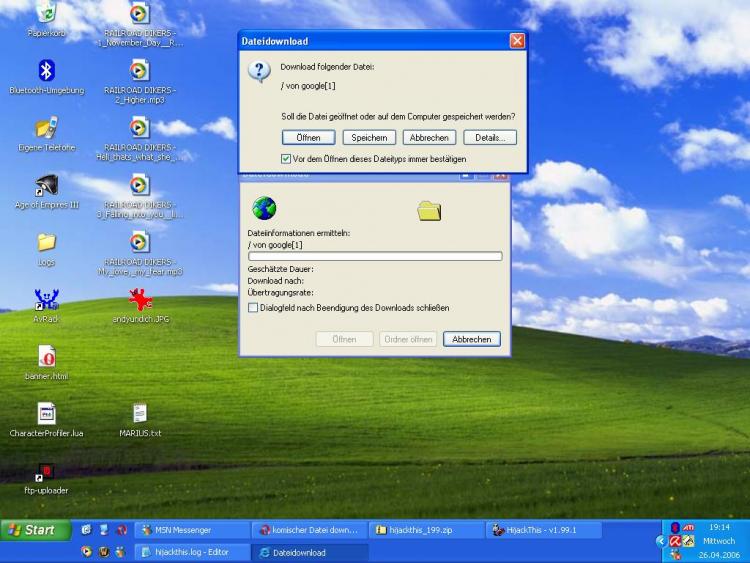The width and height of the screenshot is (750, 563).
Task: Open the Start menu
Action: (35, 530)
